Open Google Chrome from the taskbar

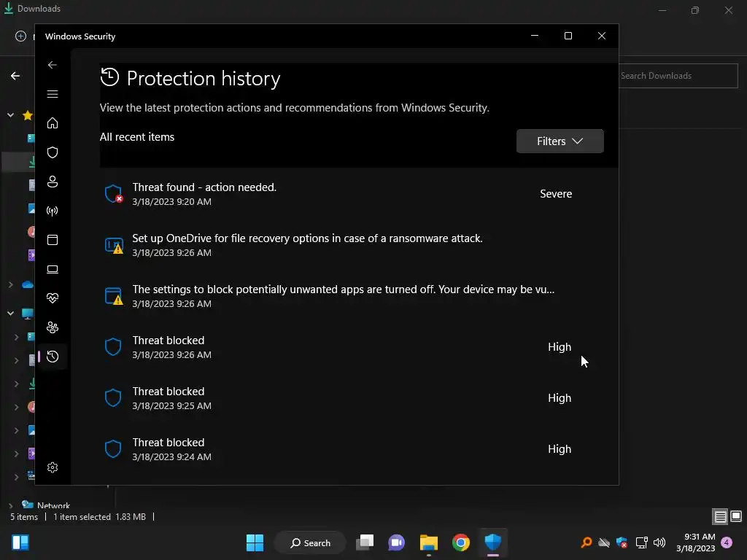click(x=461, y=542)
